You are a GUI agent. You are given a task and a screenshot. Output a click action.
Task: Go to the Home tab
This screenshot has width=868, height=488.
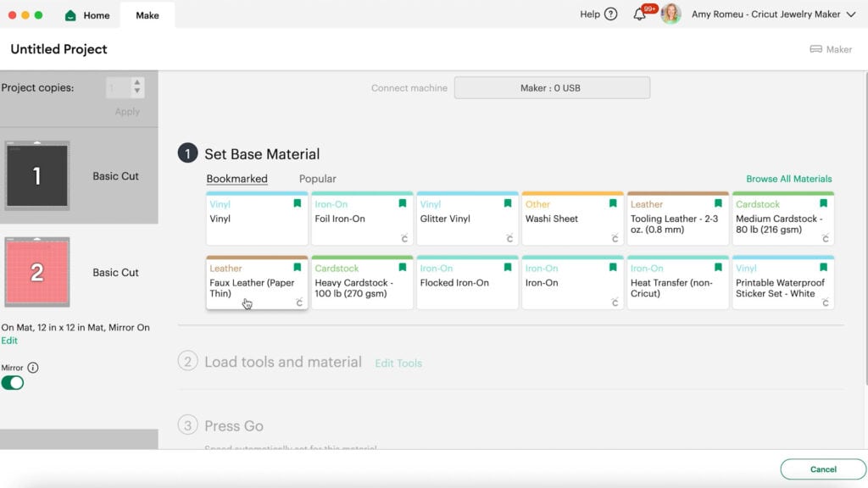coord(87,15)
